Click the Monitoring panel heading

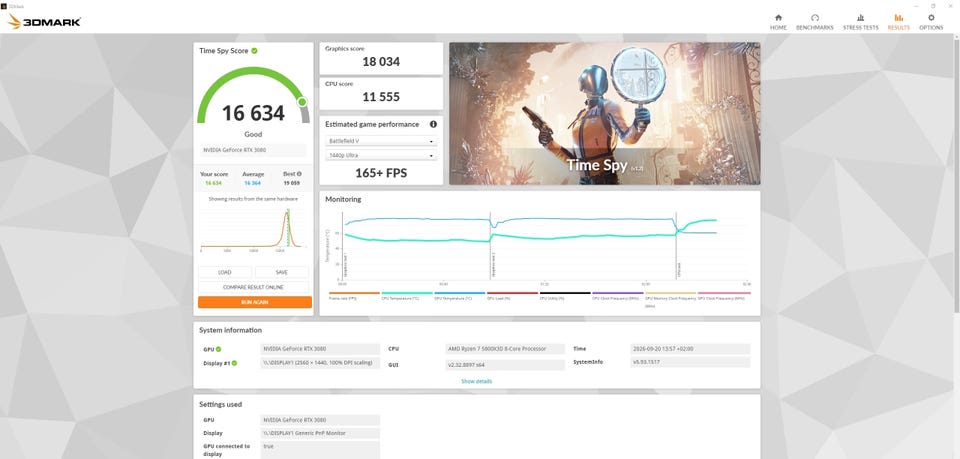click(x=343, y=200)
